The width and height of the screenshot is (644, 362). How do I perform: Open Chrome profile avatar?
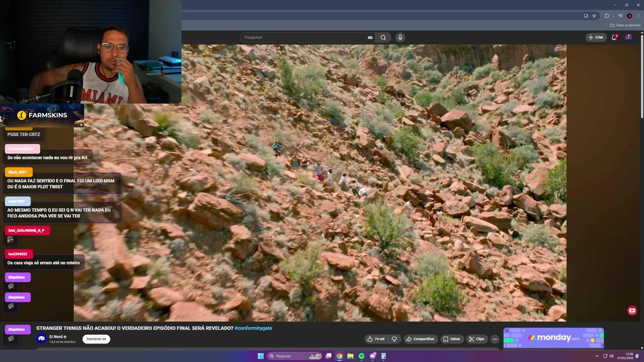click(629, 16)
